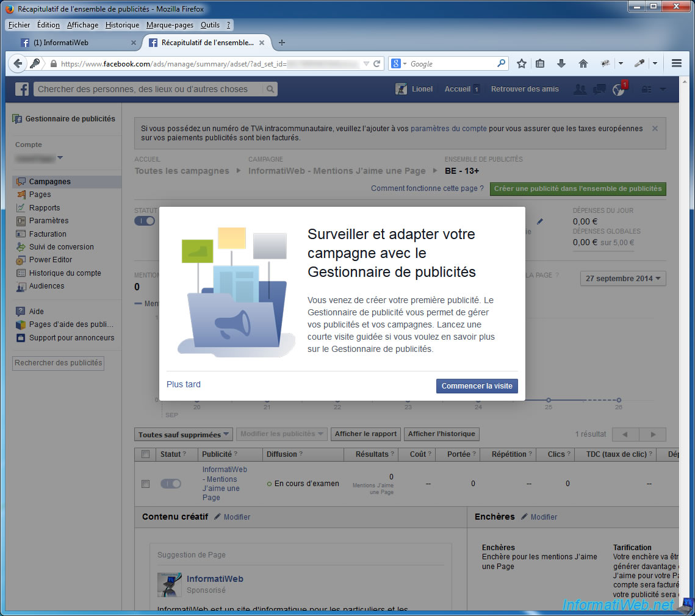Open Facebook privacy shortcuts lock icon

(x=647, y=90)
